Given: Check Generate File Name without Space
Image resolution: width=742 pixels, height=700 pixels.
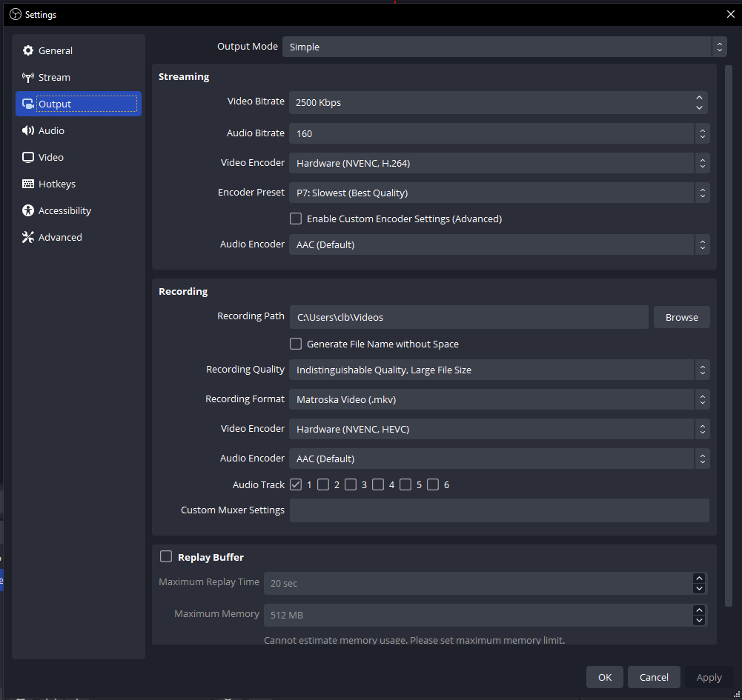Looking at the screenshot, I should (x=296, y=344).
